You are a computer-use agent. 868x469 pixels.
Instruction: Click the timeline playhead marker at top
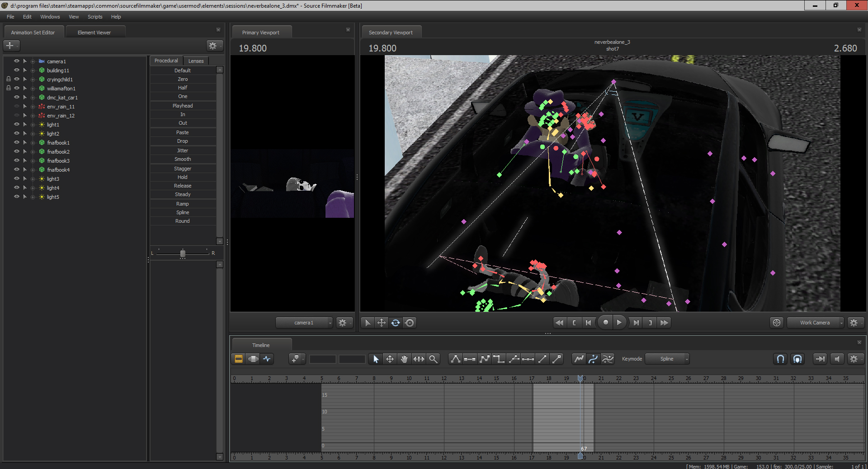[580, 378]
